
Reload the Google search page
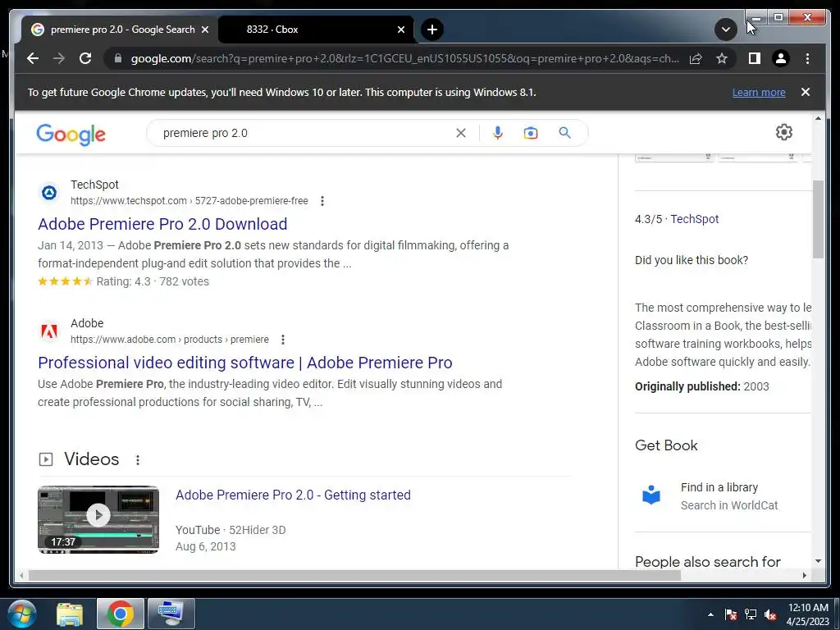tap(85, 58)
